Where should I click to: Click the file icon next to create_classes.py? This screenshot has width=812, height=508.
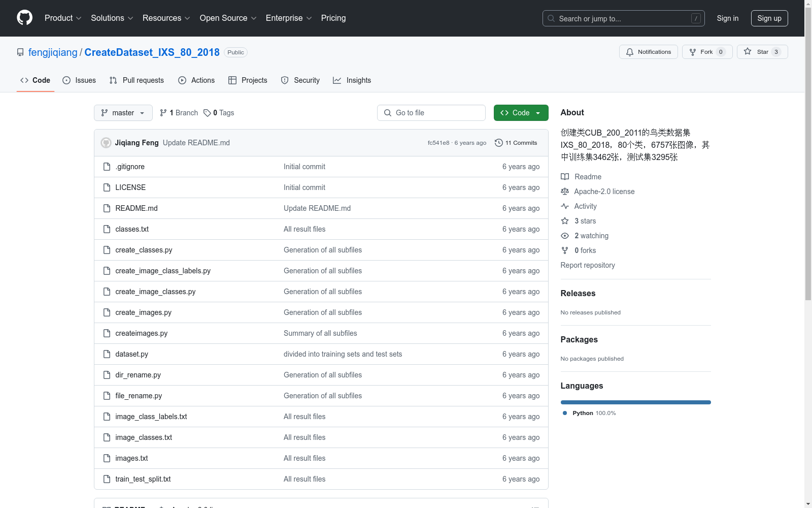[107, 250]
